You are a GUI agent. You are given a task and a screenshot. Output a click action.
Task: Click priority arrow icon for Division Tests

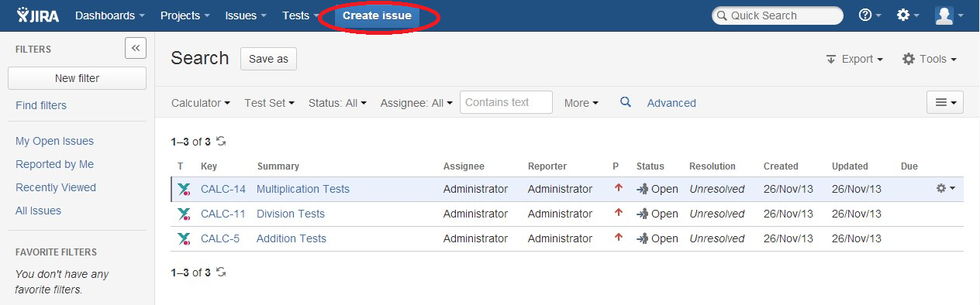click(618, 213)
